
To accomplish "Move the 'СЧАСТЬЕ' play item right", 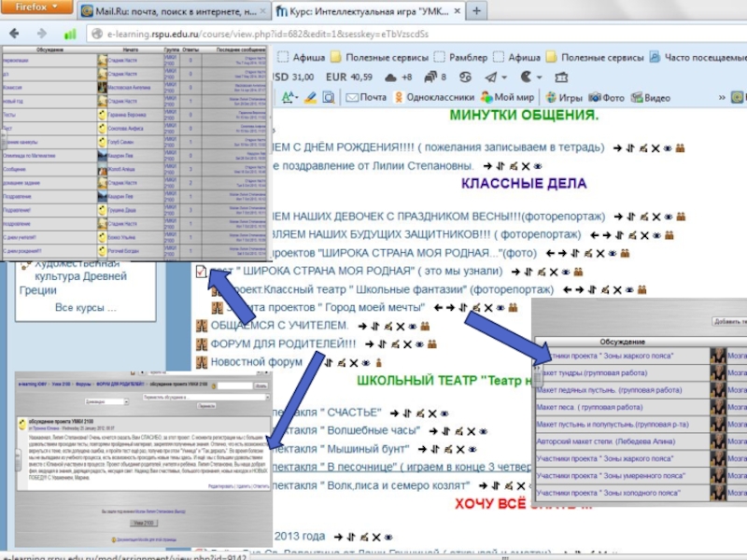I will coord(394,413).
